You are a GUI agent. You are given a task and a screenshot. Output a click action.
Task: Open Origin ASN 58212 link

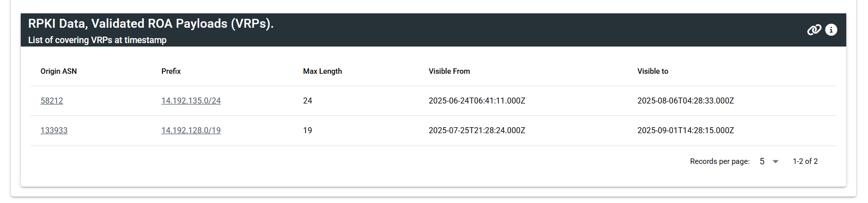52,101
